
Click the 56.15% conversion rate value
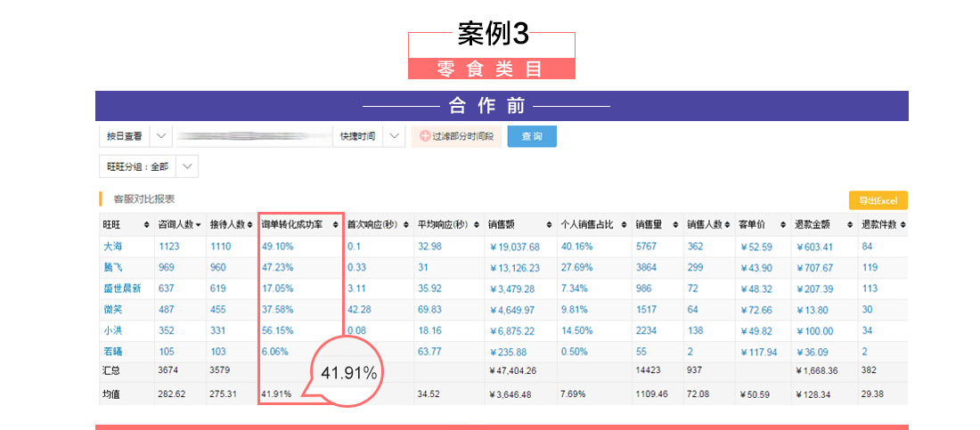coord(277,331)
